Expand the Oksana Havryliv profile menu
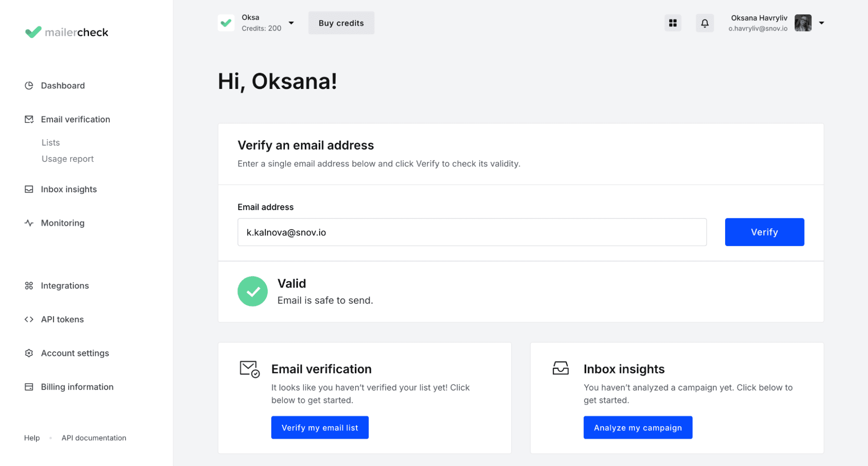This screenshot has height=466, width=868. pos(821,23)
